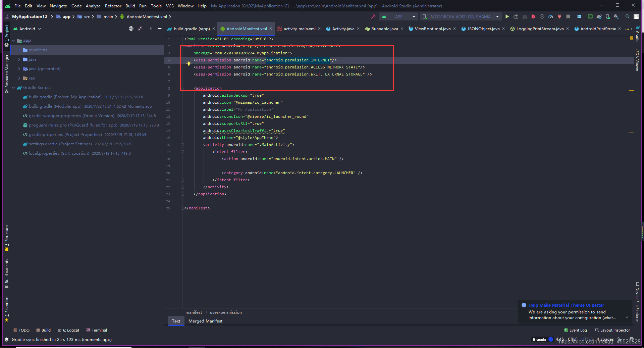Click the user account avatar icon
644x348 pixels.
pyautogui.click(x=636, y=16)
